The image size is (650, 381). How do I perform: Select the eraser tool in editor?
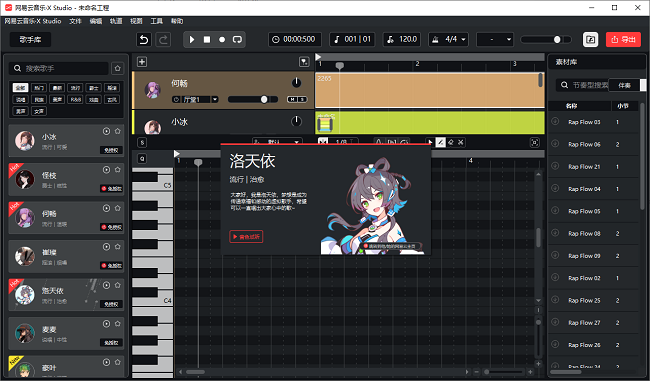pyautogui.click(x=451, y=142)
